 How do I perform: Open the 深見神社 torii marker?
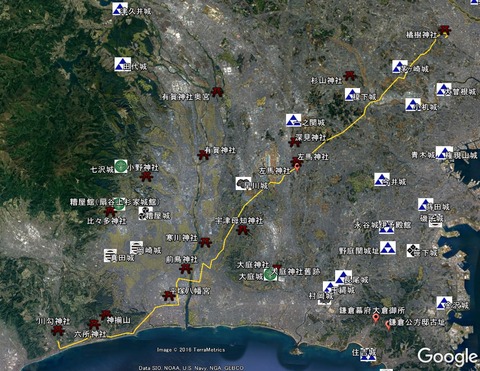point(294,142)
